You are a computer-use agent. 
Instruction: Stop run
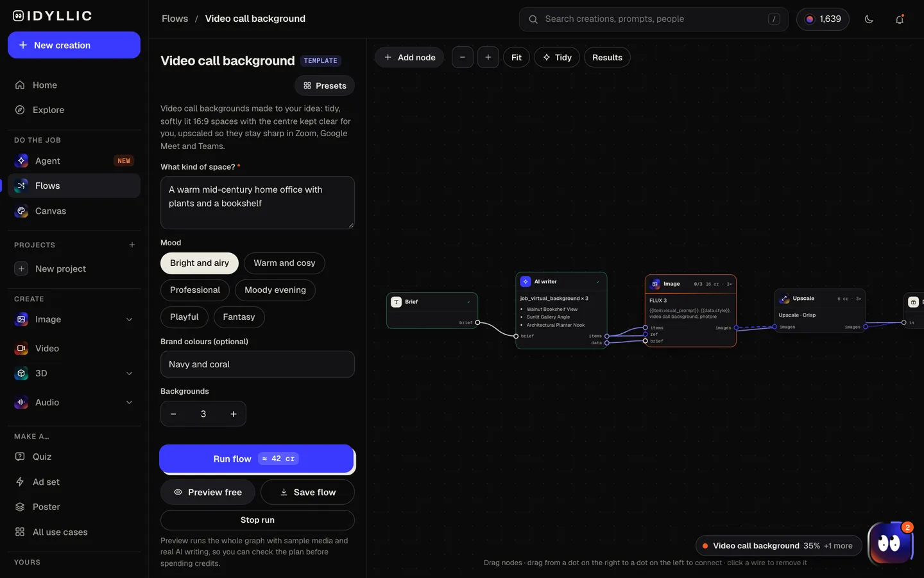pos(257,520)
